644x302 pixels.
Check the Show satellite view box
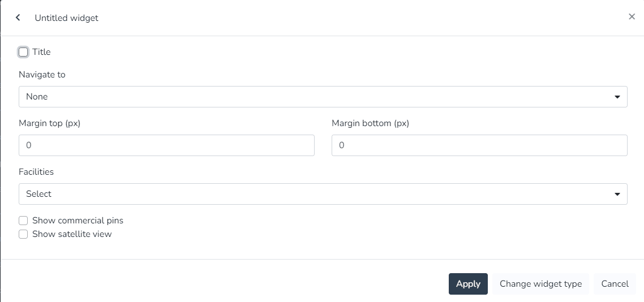23,234
